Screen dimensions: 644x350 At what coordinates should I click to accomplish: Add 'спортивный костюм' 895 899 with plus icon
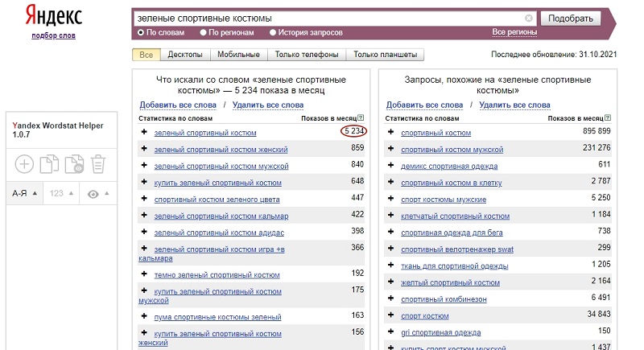391,132
